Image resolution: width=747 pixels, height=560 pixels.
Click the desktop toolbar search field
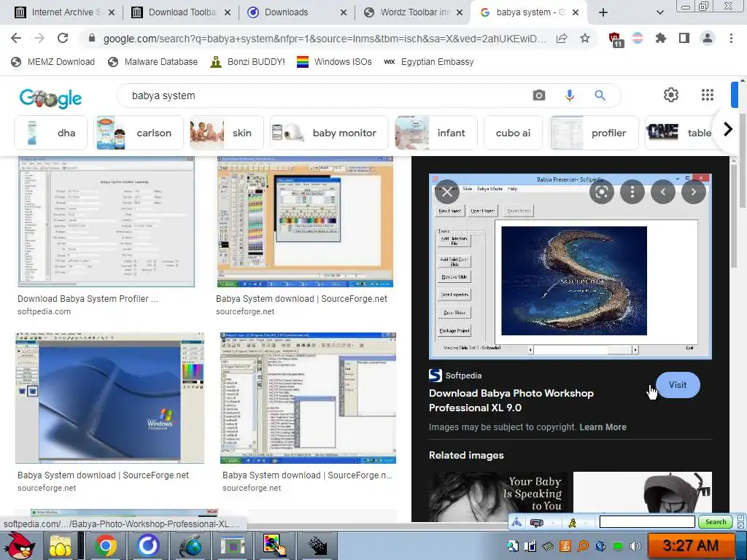pos(646,522)
